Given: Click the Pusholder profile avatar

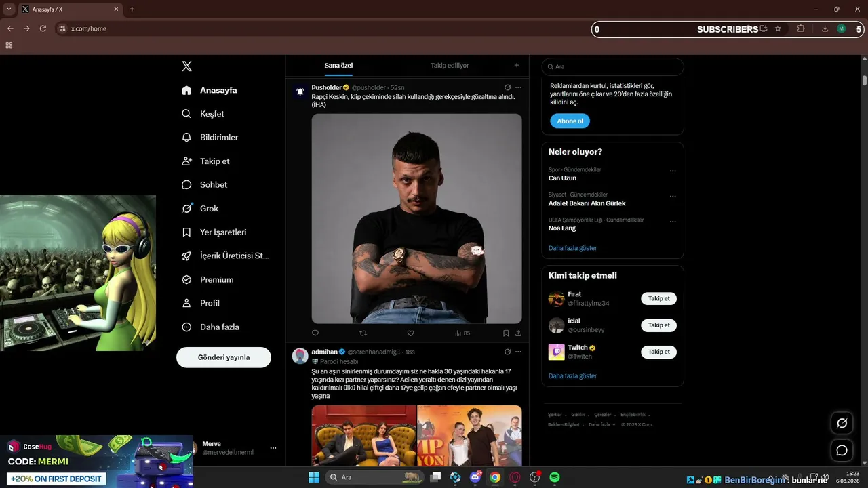Looking at the screenshot, I should [300, 91].
